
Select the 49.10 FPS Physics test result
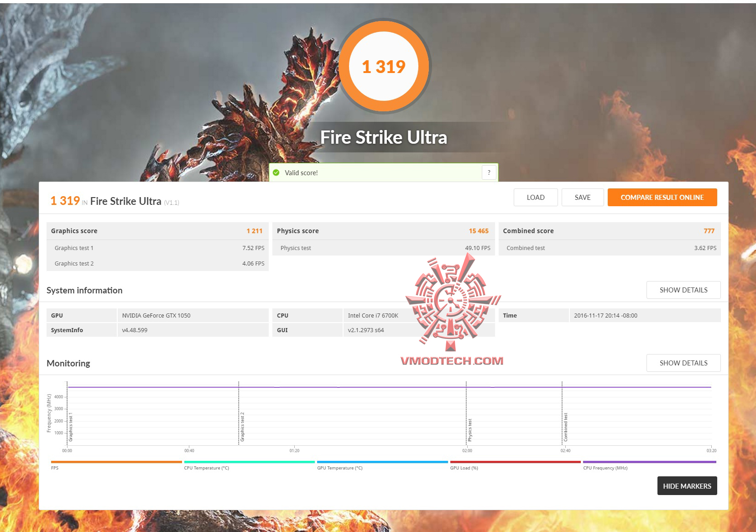pyautogui.click(x=478, y=248)
